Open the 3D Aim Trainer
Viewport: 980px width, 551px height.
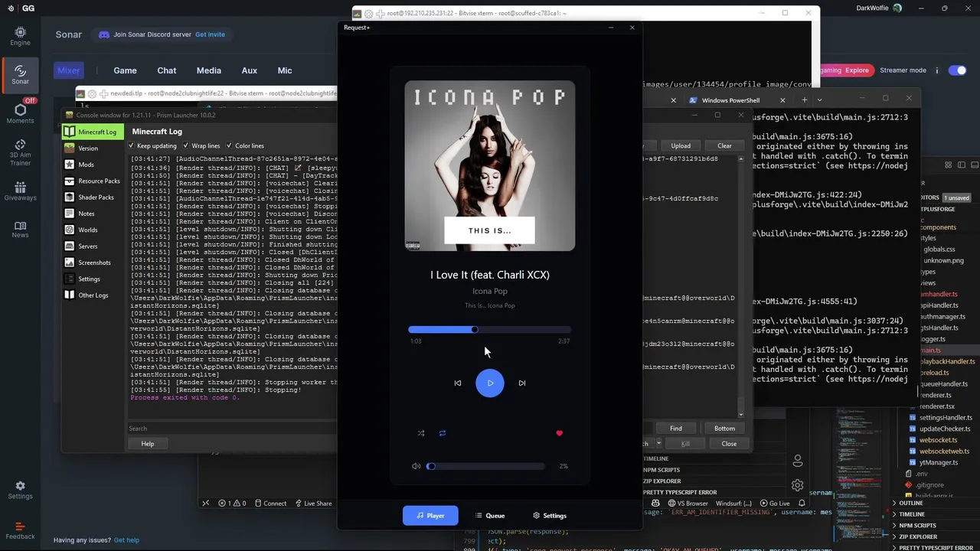coord(20,153)
